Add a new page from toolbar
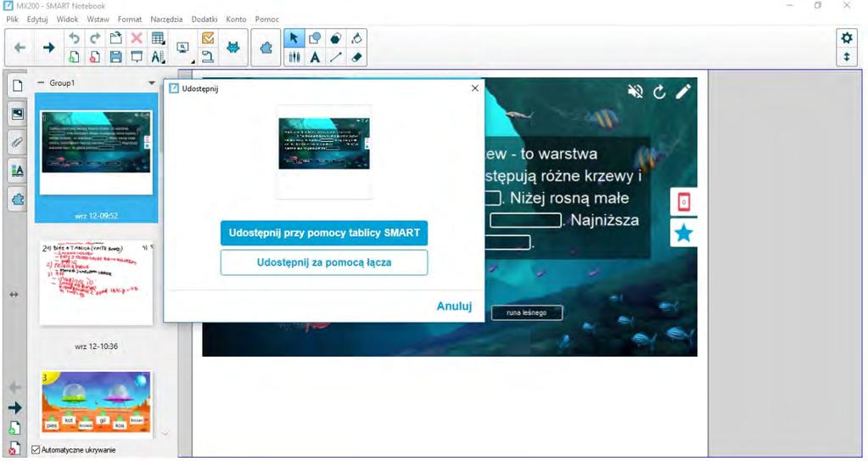Screen dimensions: 868x461 [74, 57]
